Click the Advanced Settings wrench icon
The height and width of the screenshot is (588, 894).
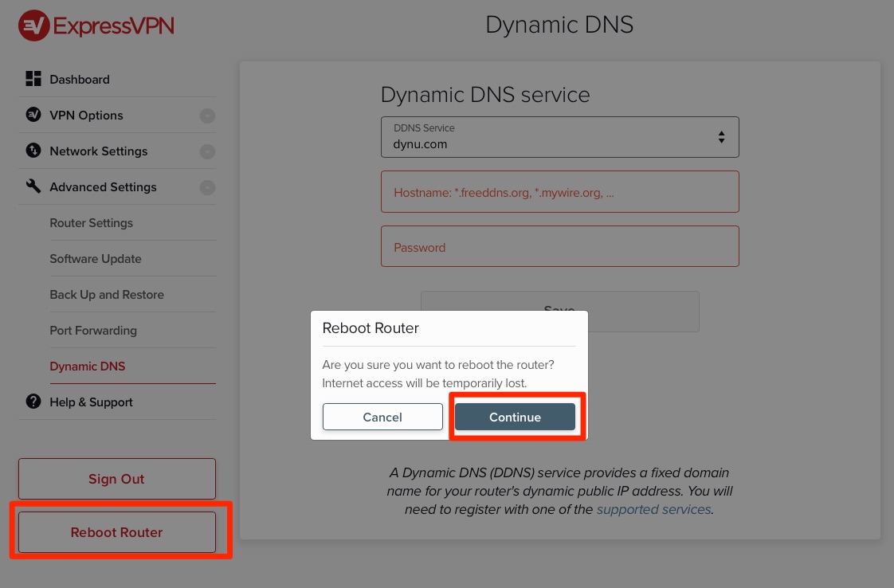tap(33, 186)
